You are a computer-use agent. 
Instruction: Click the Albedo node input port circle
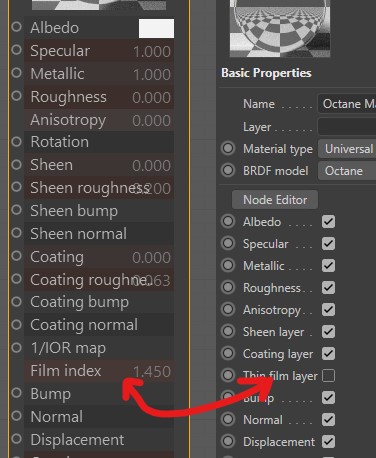click(16, 27)
